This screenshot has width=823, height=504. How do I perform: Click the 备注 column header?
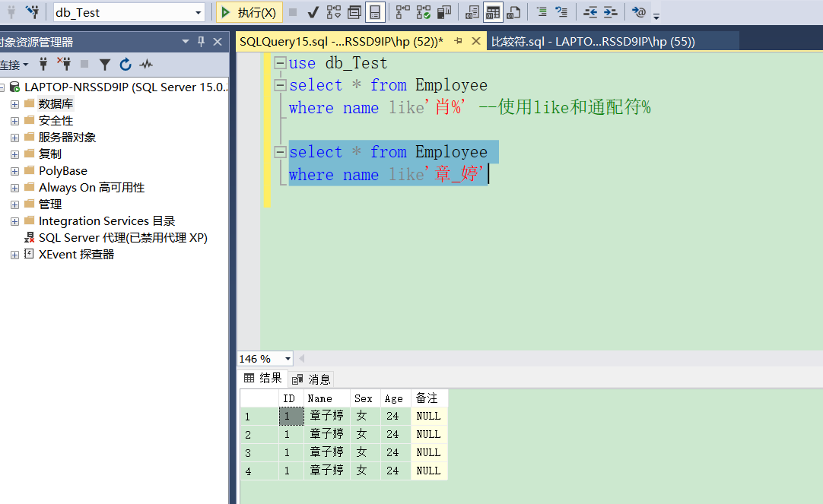pos(429,398)
